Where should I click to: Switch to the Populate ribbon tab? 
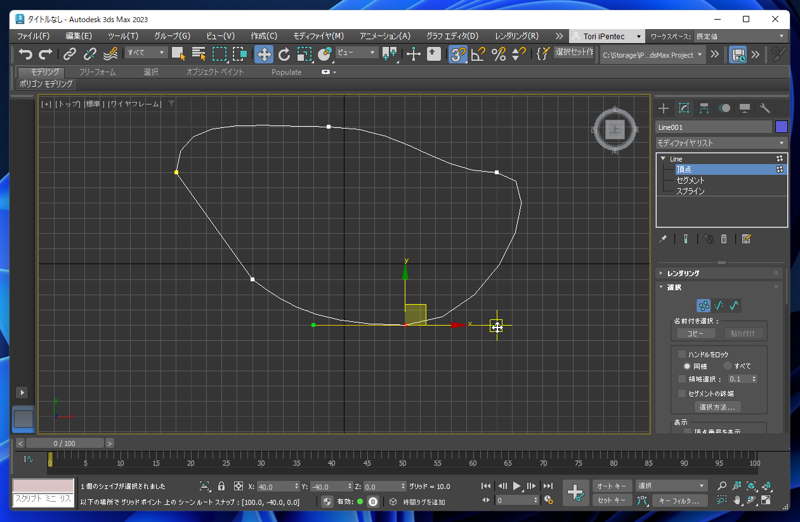(x=286, y=72)
